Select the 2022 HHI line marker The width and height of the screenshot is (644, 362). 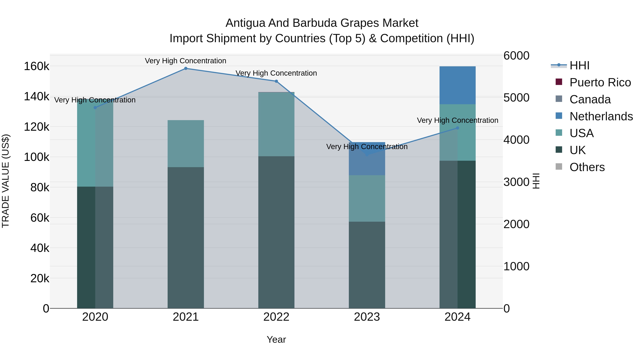point(276,81)
